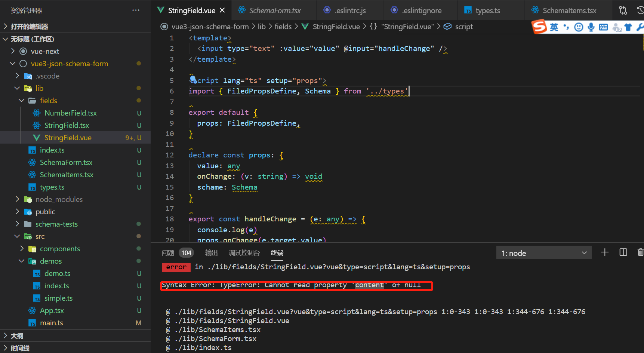The image size is (644, 353).
Task: Open SchemaForm.tsx in the file tree
Action: point(66,162)
